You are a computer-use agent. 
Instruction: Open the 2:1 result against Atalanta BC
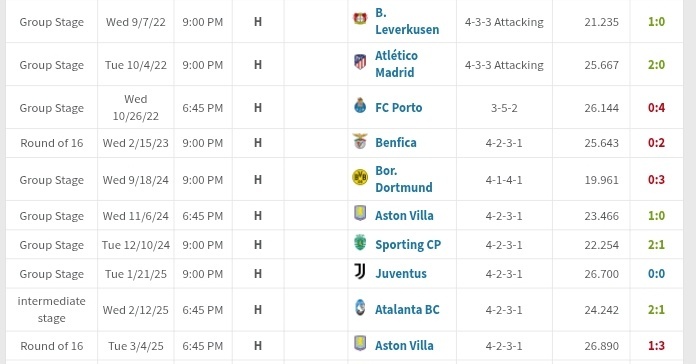(x=656, y=309)
